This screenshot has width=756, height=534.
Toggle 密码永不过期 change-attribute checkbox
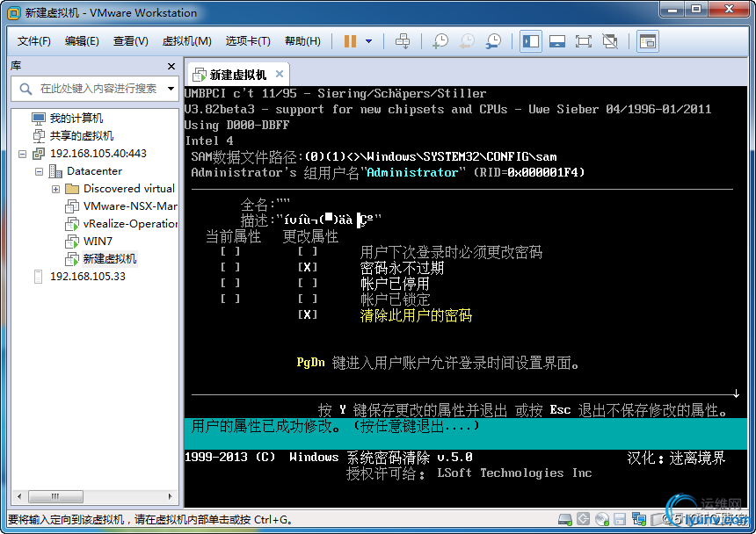tap(307, 267)
